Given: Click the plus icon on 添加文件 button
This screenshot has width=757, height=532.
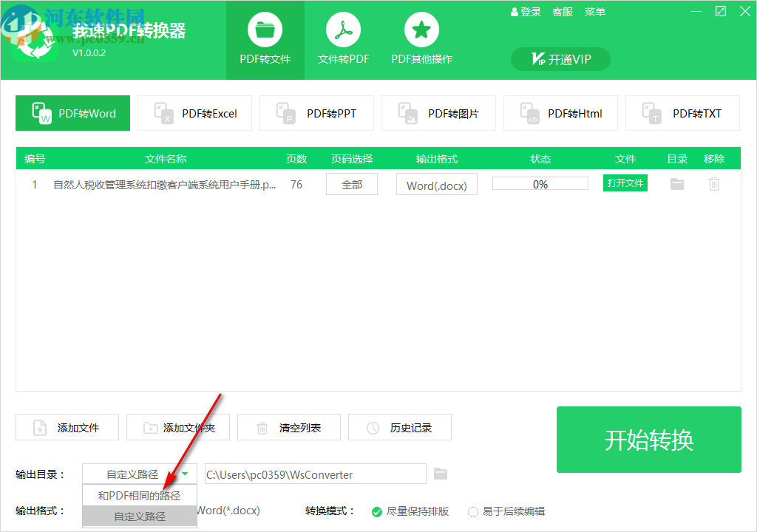Looking at the screenshot, I should tap(39, 426).
